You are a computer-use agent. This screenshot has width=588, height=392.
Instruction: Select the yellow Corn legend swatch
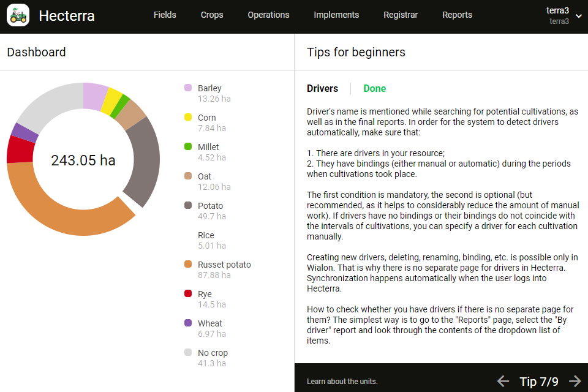[188, 118]
